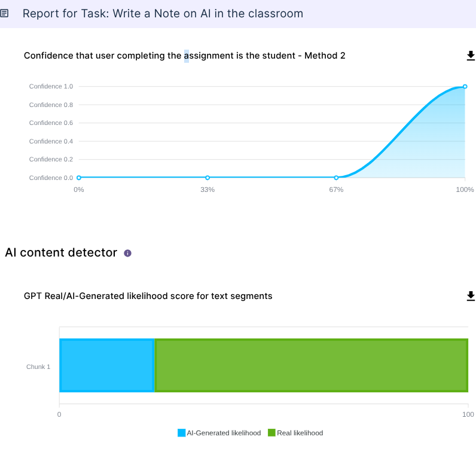Select the confidence data point at 67%
This screenshot has height=476, width=476.
(336, 178)
